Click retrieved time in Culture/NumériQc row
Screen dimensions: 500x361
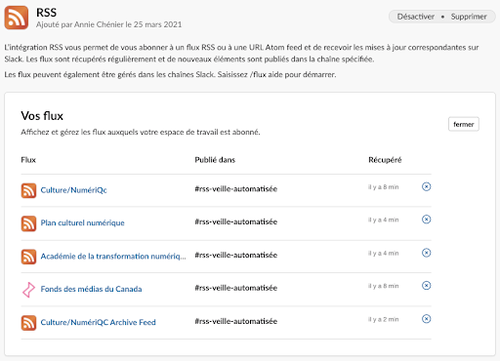[384, 187]
